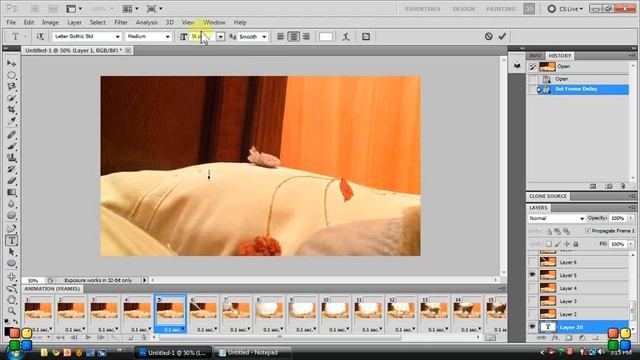Click the Windows Start button

[x=15, y=352]
